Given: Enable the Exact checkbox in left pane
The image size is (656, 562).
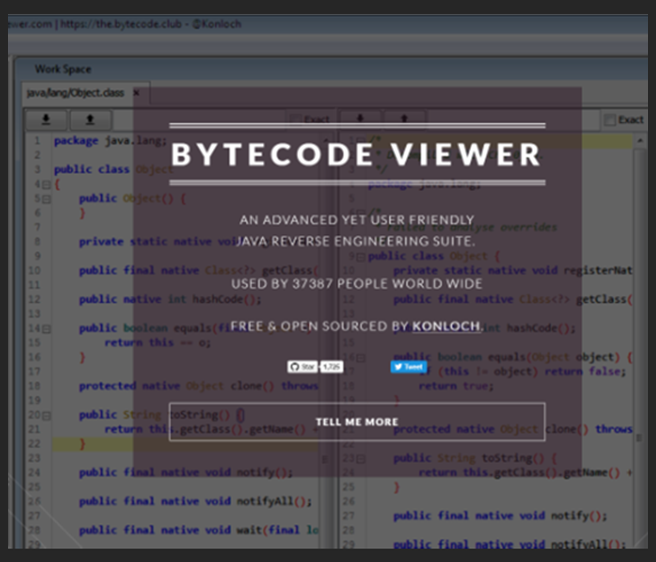Looking at the screenshot, I should click(296, 120).
